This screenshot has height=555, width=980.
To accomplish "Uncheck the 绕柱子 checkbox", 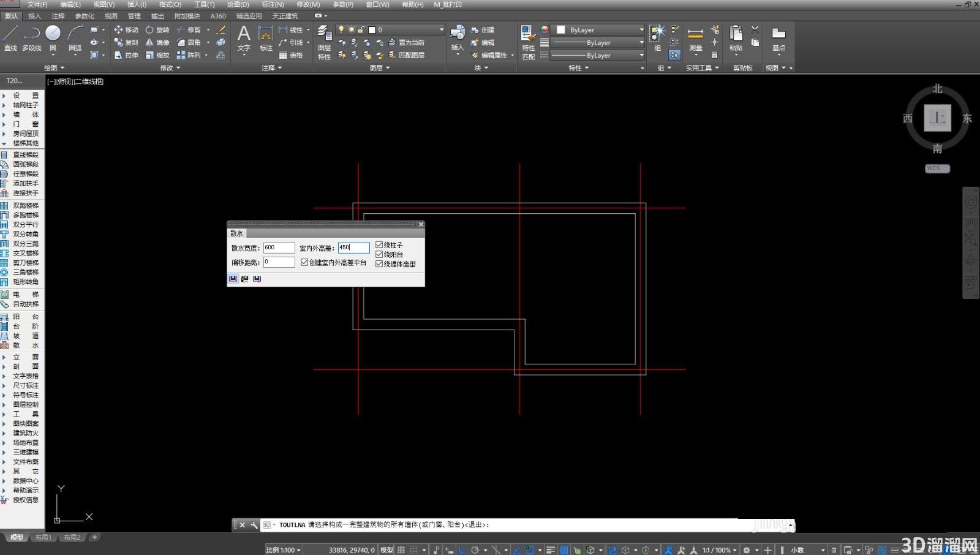I will coord(379,245).
